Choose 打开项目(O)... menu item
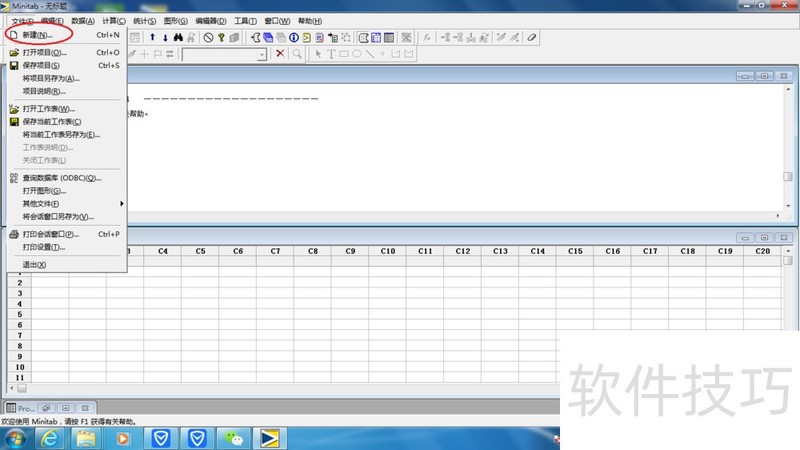800x450 pixels. click(x=67, y=52)
